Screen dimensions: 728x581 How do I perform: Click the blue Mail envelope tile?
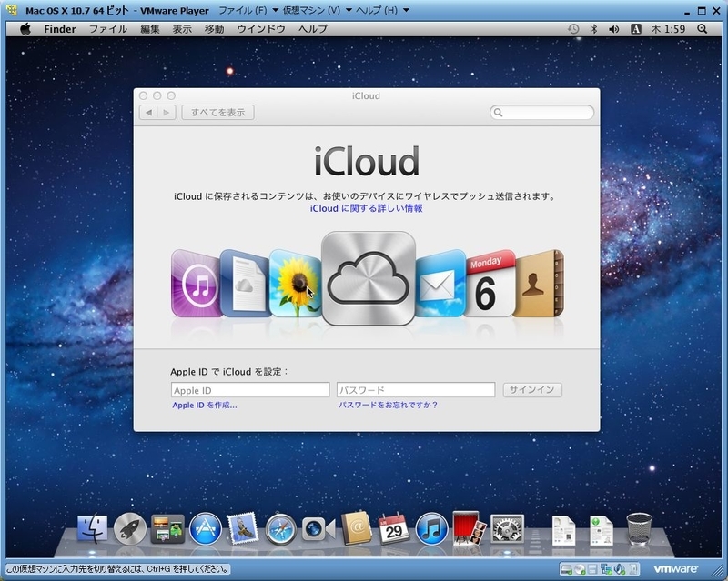point(441,284)
